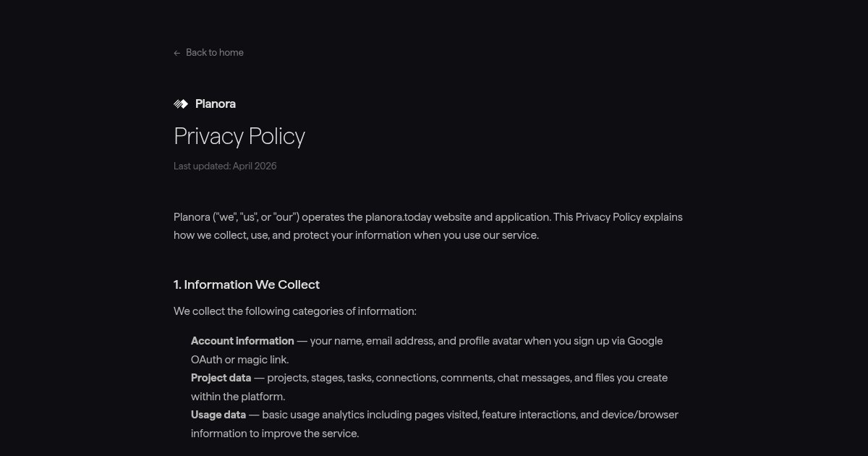This screenshot has height=456, width=868.
Task: Click the bold Project data label
Action: [x=221, y=378]
